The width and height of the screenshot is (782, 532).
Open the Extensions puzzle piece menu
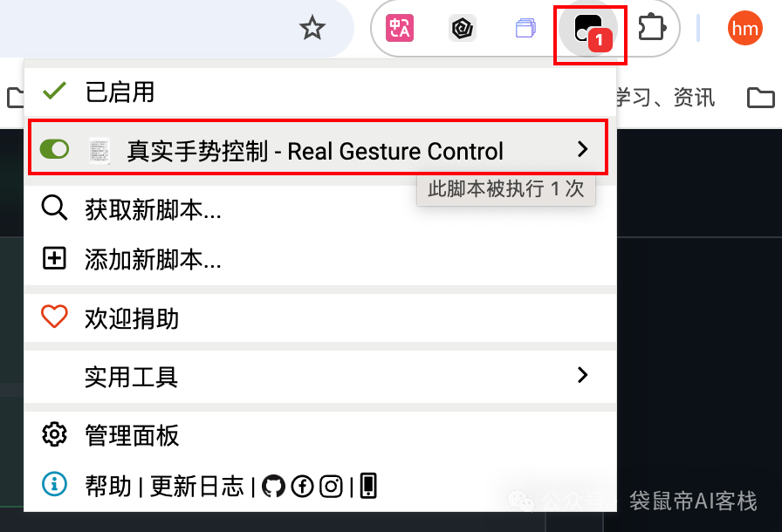coord(652,28)
